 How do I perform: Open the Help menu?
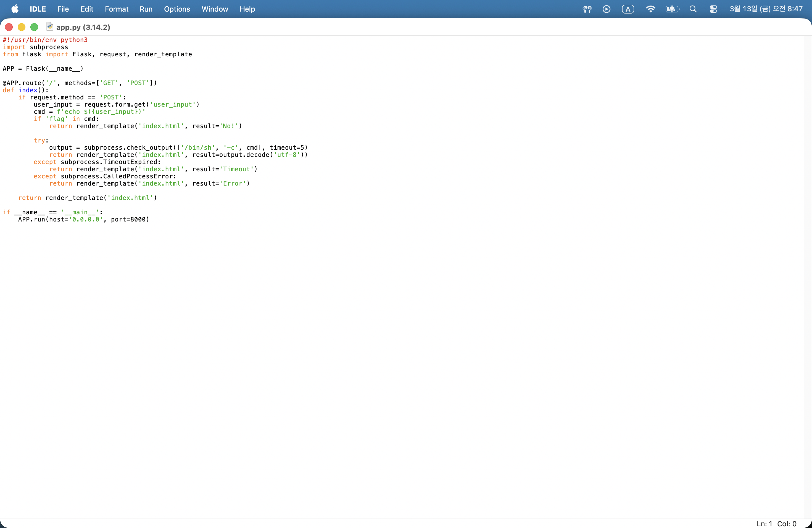(x=247, y=9)
